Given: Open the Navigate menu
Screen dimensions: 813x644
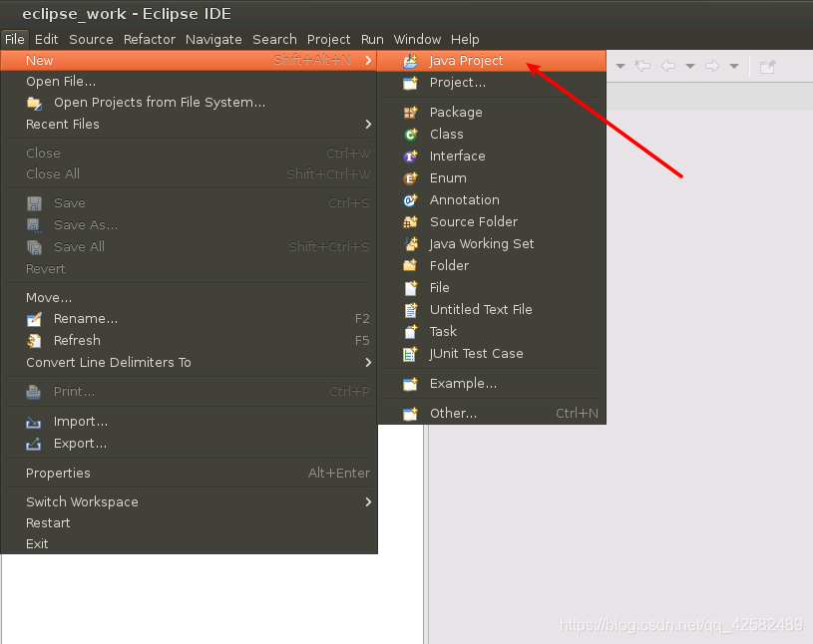Looking at the screenshot, I should pyautogui.click(x=213, y=39).
